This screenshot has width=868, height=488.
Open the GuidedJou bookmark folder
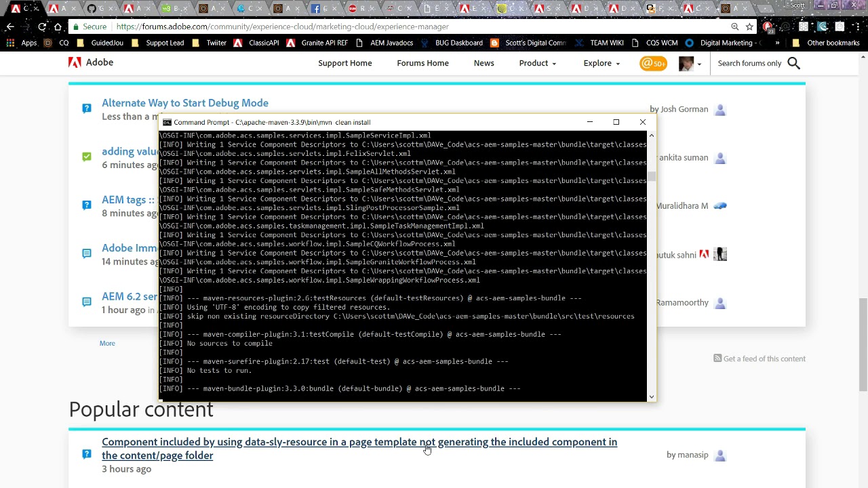(x=100, y=43)
